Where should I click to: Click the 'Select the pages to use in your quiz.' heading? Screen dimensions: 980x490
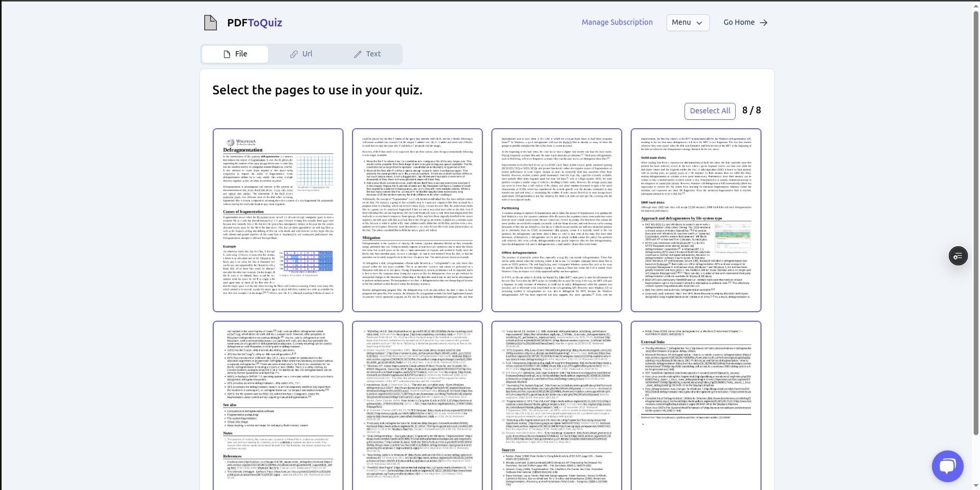click(x=317, y=90)
